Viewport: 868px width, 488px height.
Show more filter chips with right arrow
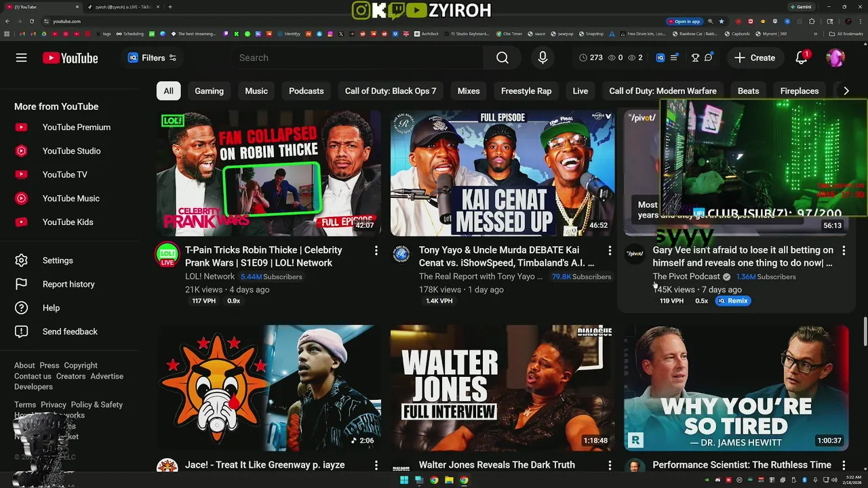coord(846,91)
